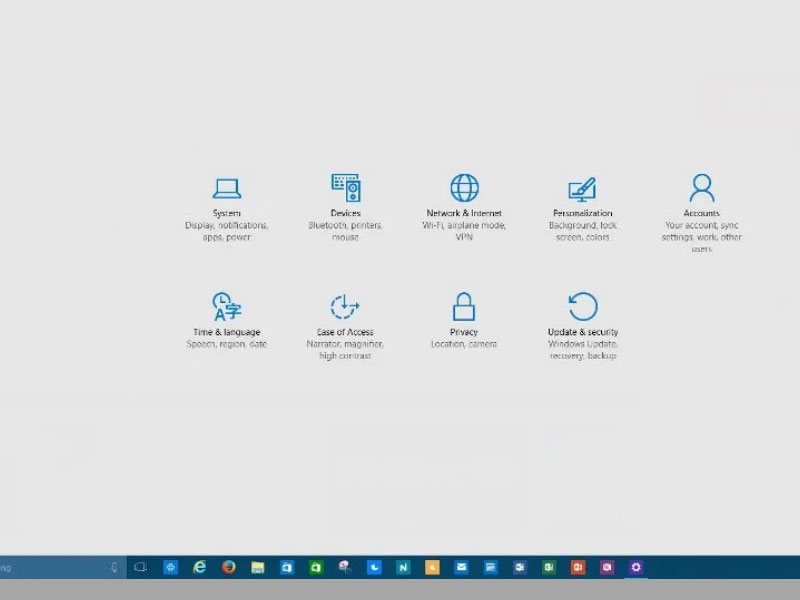Open the blue crosshair app on taskbar
This screenshot has height=600, width=800.
pos(170,567)
